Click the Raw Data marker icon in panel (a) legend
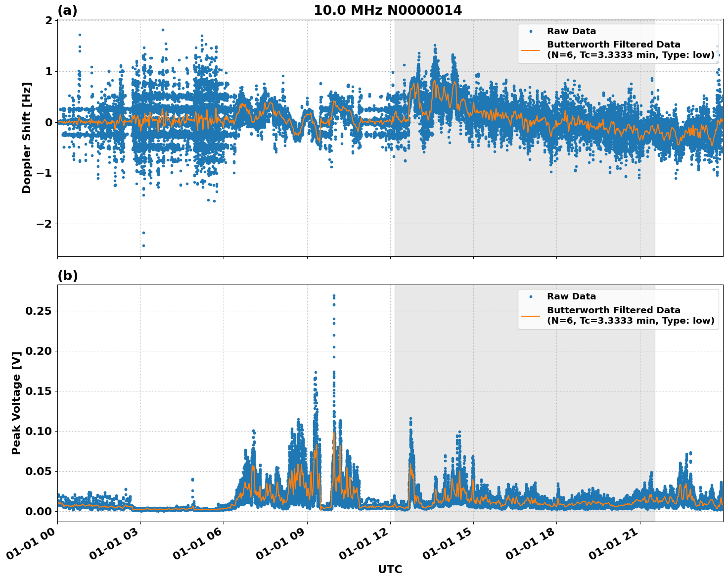 532,30
